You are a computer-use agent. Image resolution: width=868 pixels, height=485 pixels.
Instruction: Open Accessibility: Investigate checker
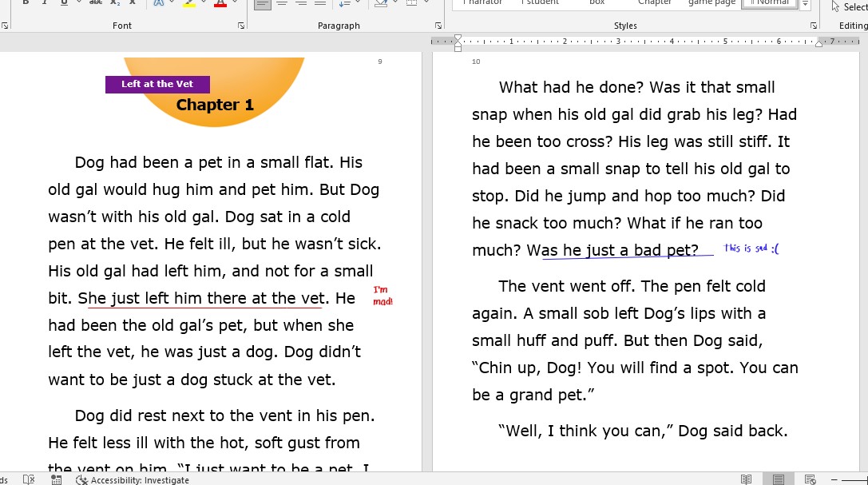[x=133, y=480]
